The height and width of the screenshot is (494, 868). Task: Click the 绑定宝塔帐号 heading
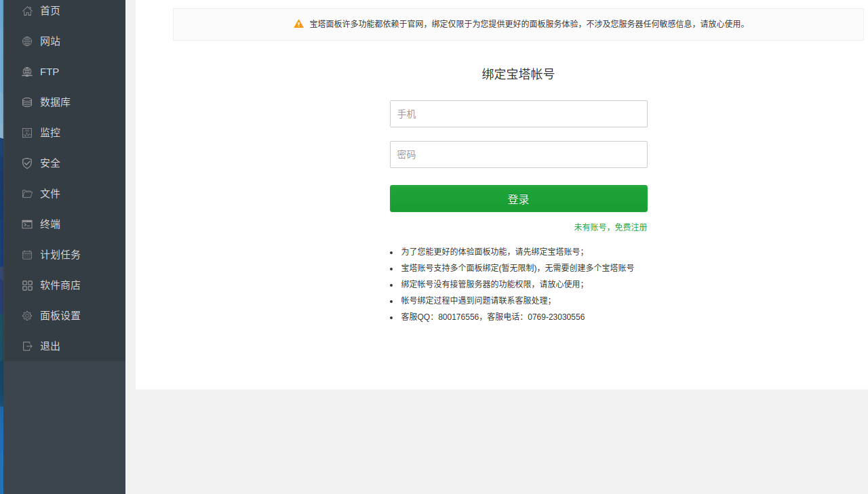tap(519, 75)
